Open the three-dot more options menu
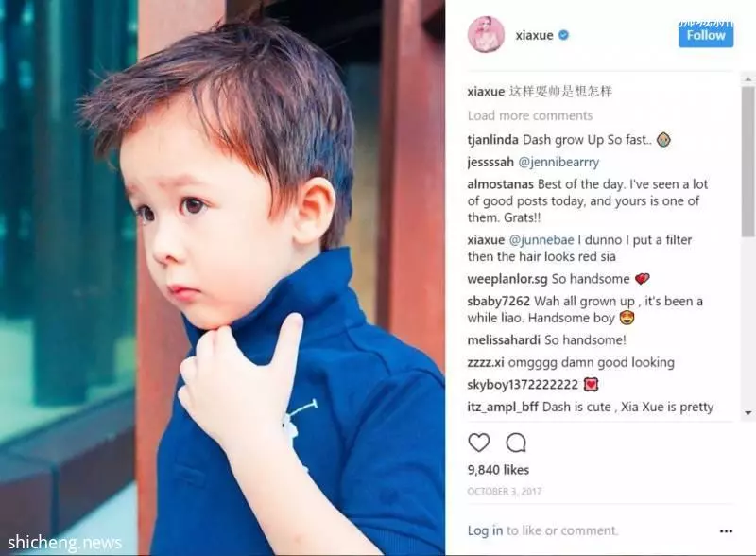The height and width of the screenshot is (556, 756). click(x=726, y=530)
